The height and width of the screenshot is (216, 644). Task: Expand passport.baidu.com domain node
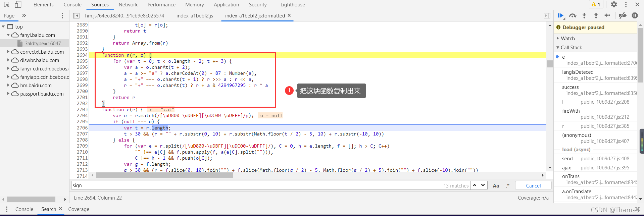pyautogui.click(x=8, y=94)
